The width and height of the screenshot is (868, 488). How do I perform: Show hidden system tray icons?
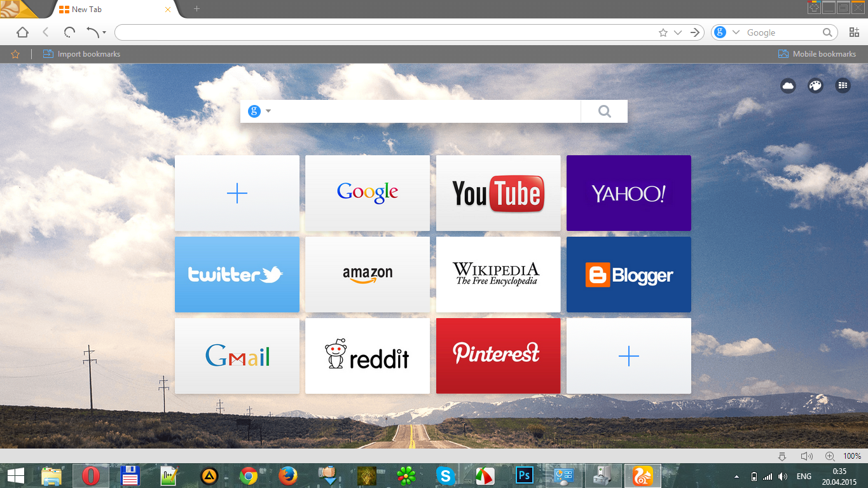coord(737,477)
